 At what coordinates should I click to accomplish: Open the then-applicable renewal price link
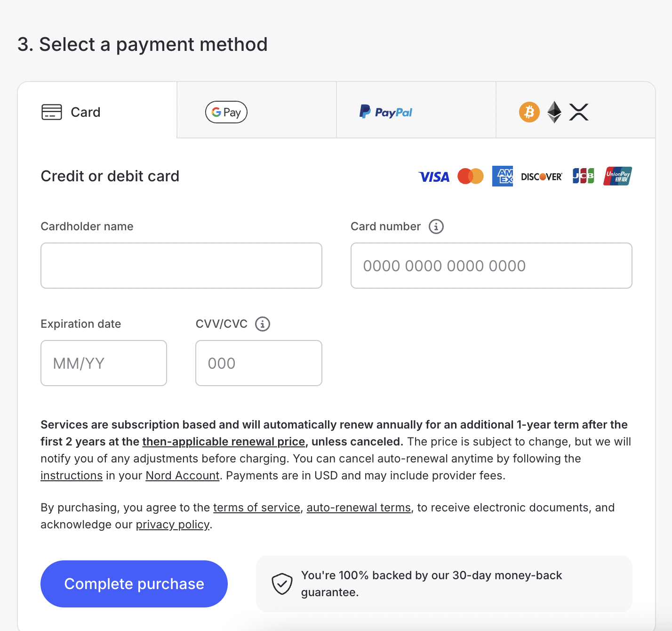(x=224, y=442)
